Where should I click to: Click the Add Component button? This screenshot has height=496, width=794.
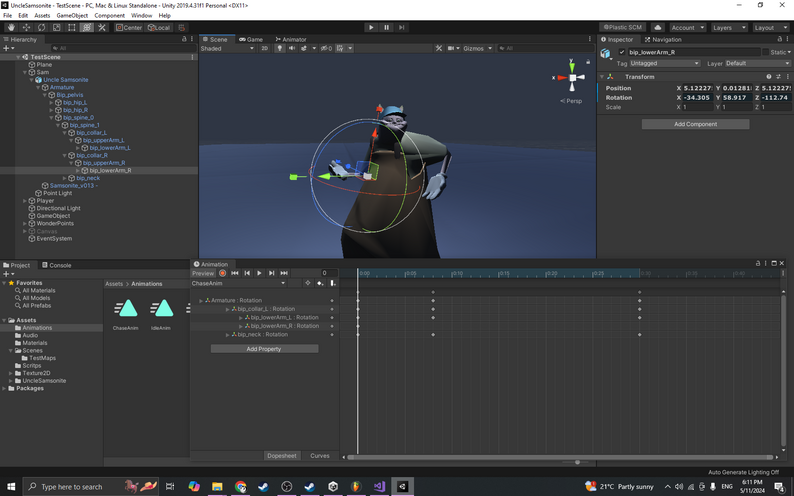[x=695, y=124]
